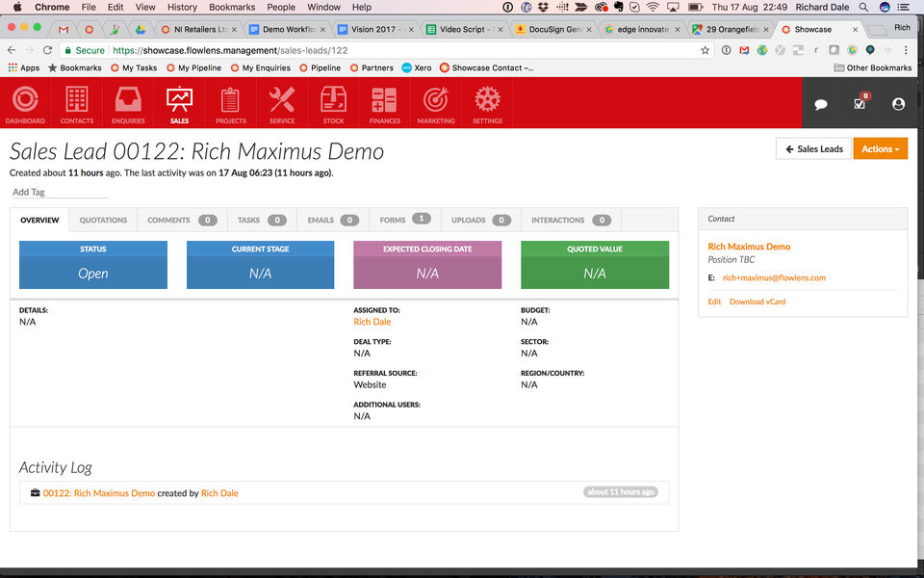Open the 00122: Rich Maximus Demo activity link
Viewport: 924px width, 578px height.
99,493
